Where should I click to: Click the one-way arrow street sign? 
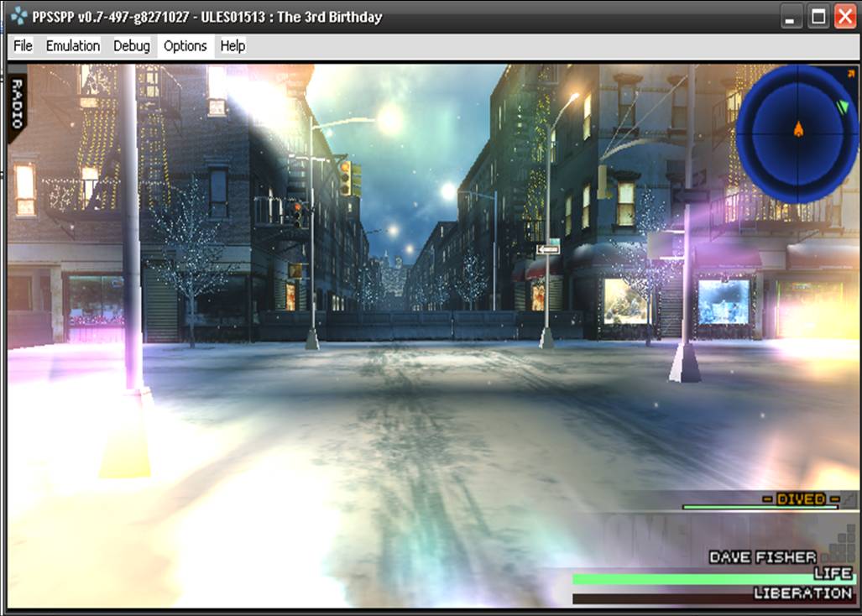[548, 249]
